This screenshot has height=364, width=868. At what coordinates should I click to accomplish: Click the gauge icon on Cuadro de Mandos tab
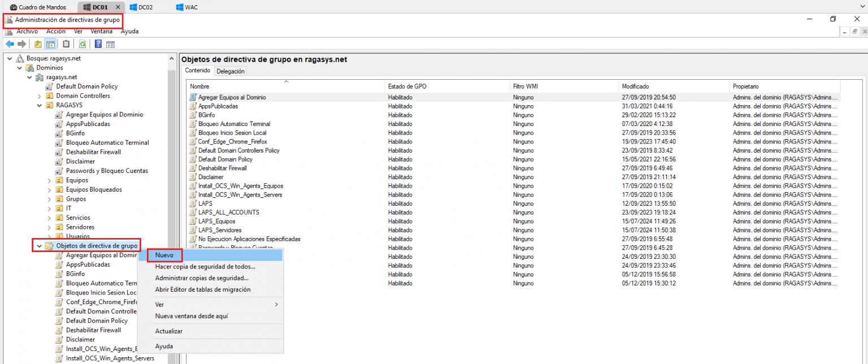click(13, 7)
